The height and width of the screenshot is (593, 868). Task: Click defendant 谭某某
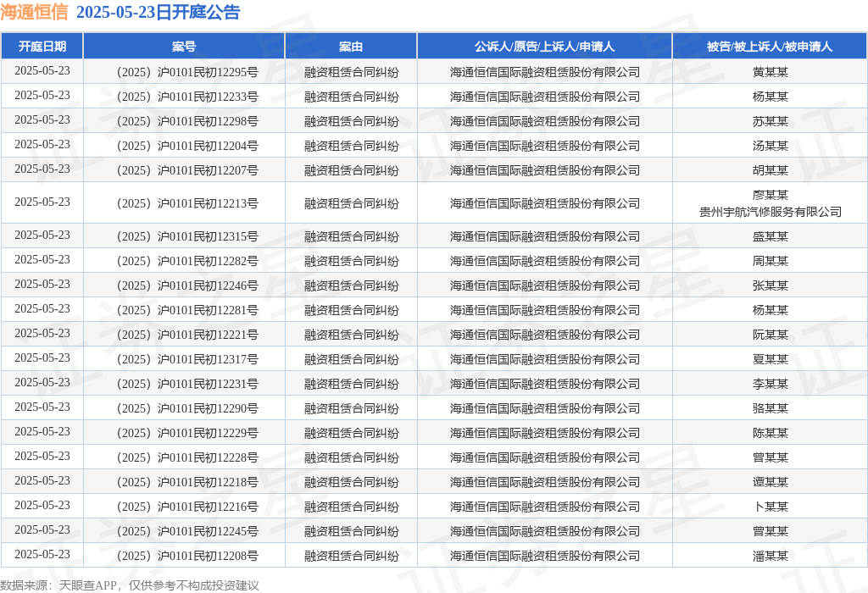tap(770, 482)
